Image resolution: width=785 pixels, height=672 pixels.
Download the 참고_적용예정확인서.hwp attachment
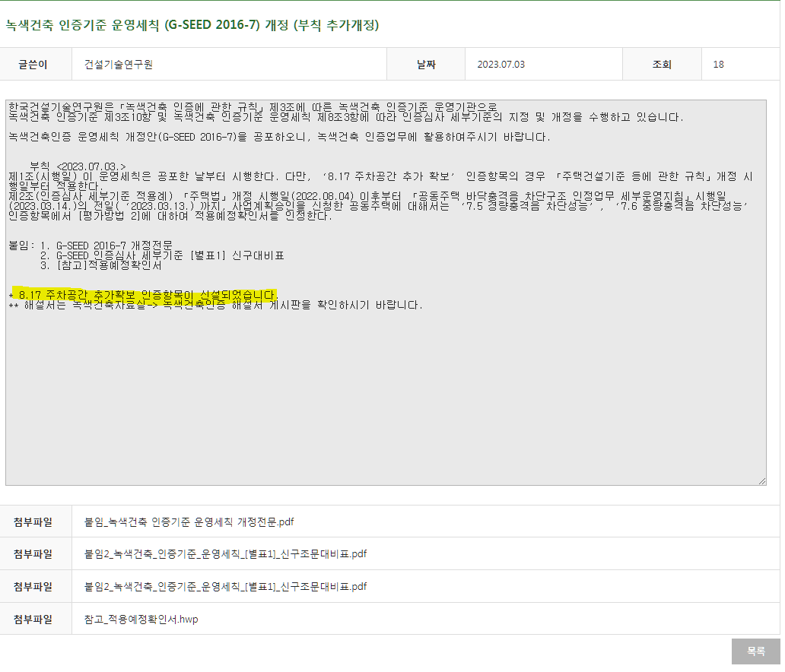pos(141,620)
